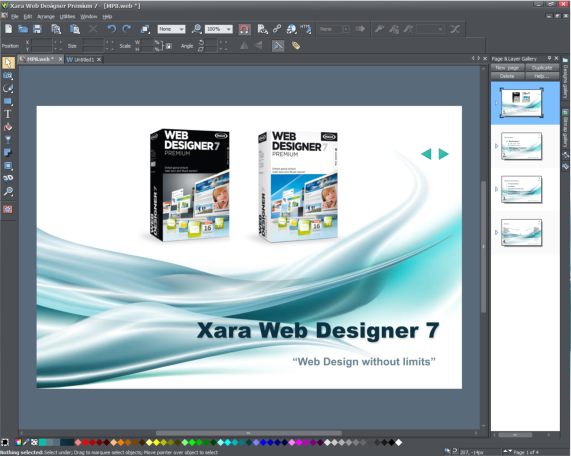Viewport: 571px width, 456px height.
Task: Open the Edit menu
Action: 28,16
